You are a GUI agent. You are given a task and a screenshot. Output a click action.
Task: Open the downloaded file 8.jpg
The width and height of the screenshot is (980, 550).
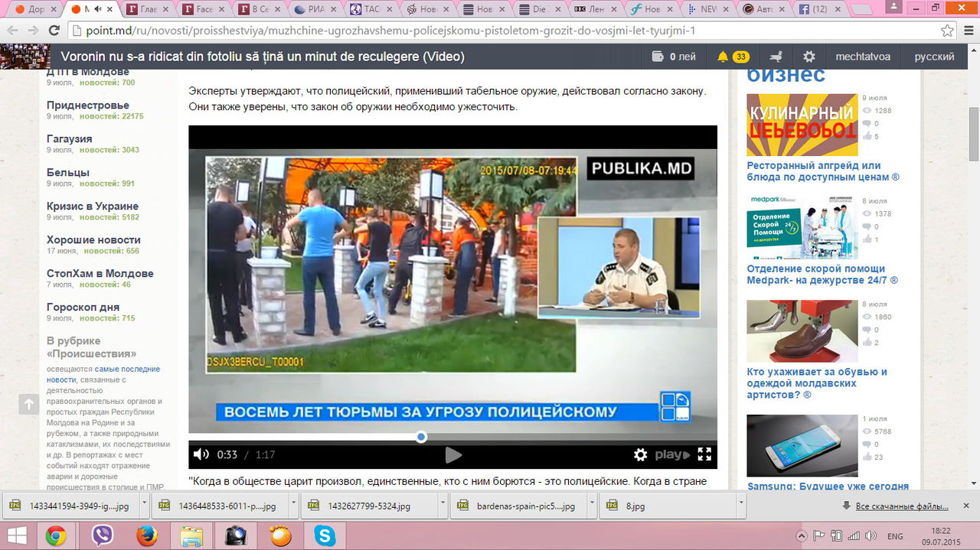pos(667,506)
